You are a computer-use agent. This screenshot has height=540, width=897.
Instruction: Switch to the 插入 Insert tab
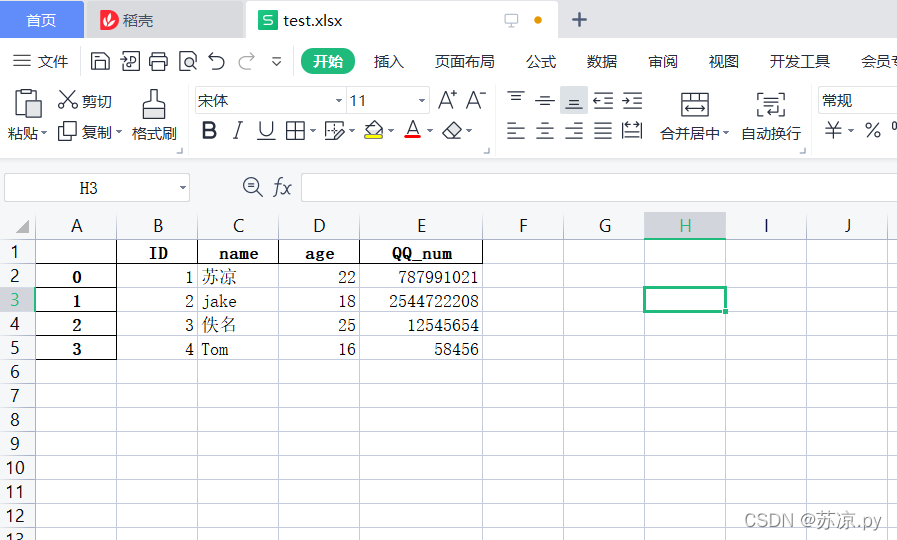click(x=389, y=61)
